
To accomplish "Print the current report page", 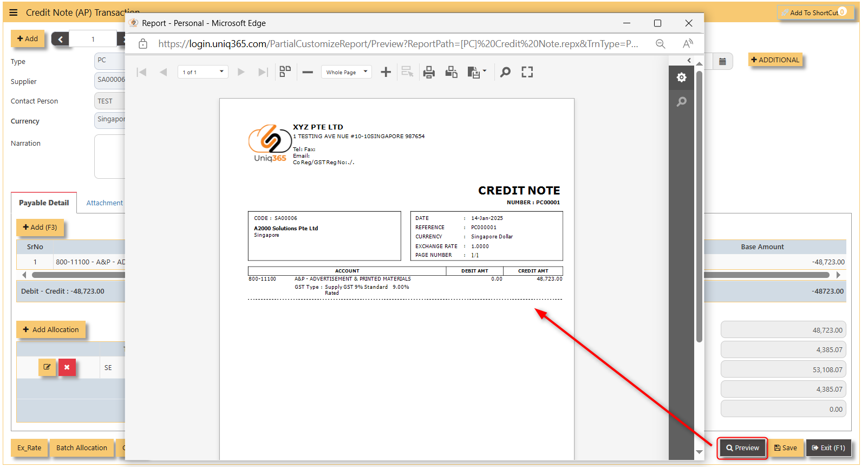I will point(451,72).
